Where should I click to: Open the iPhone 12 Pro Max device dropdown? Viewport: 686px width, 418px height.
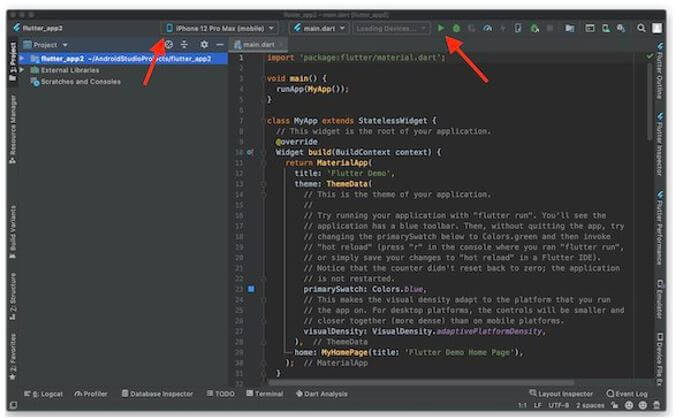point(222,29)
